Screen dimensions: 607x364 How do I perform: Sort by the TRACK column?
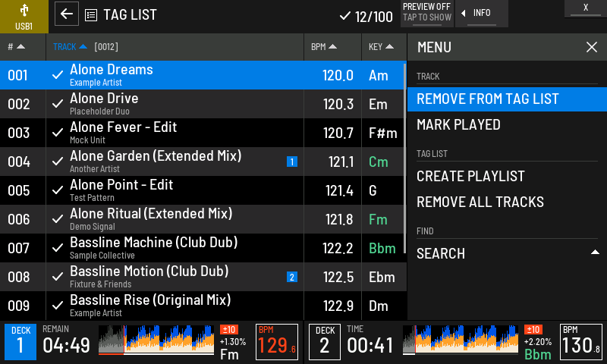pyautogui.click(x=70, y=47)
